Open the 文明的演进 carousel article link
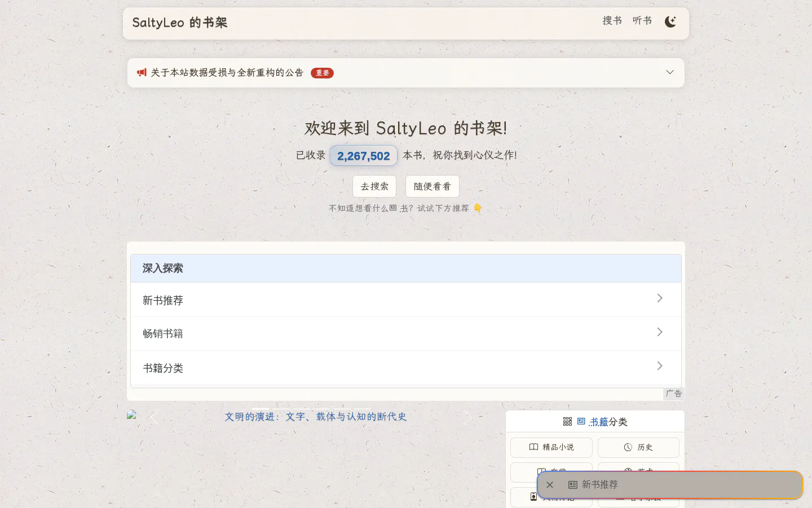This screenshot has height=508, width=812. coord(316,417)
